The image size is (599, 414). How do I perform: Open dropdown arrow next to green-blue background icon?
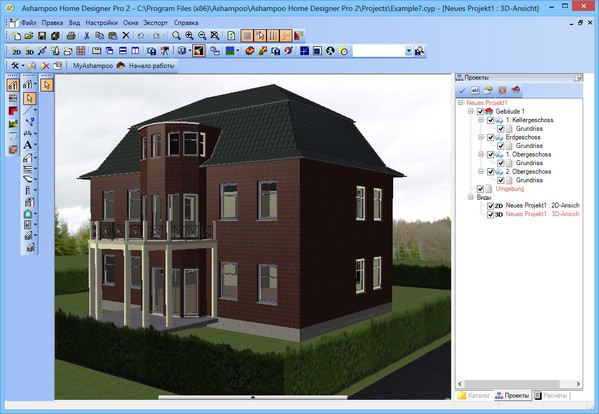[x=238, y=51]
